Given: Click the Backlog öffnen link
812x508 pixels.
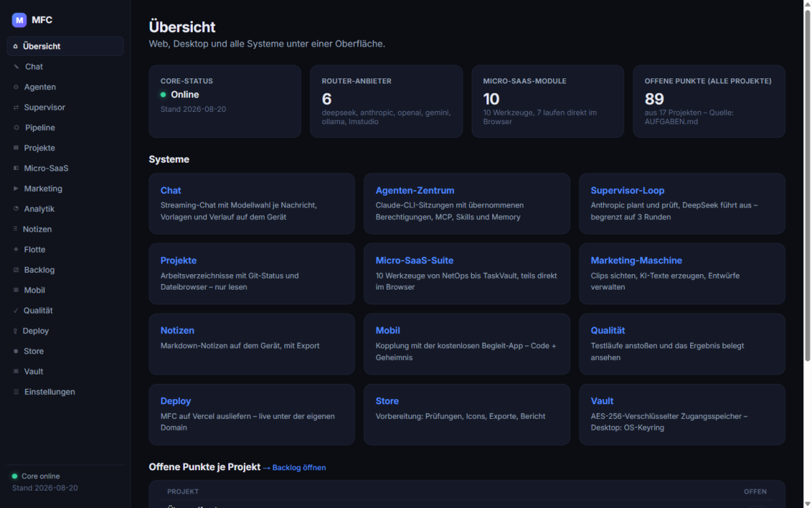Looking at the screenshot, I should [294, 467].
